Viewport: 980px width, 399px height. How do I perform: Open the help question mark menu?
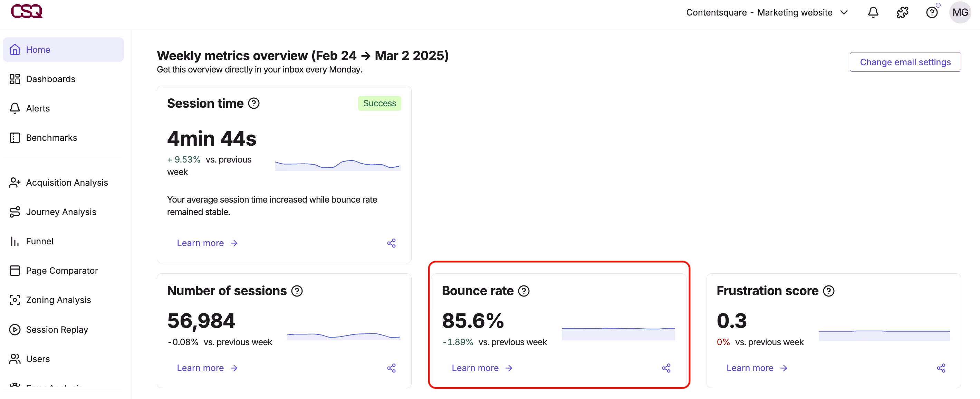click(932, 12)
